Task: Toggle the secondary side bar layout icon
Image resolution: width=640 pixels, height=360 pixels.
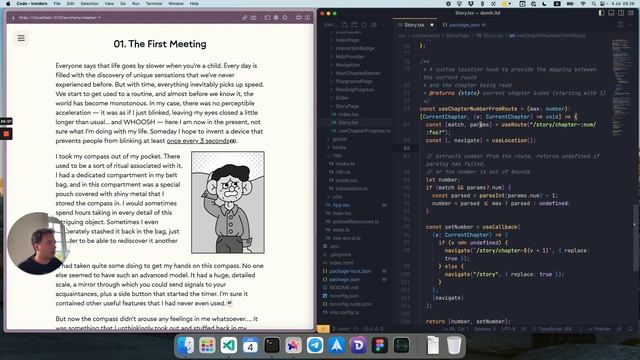Action: (x=621, y=13)
